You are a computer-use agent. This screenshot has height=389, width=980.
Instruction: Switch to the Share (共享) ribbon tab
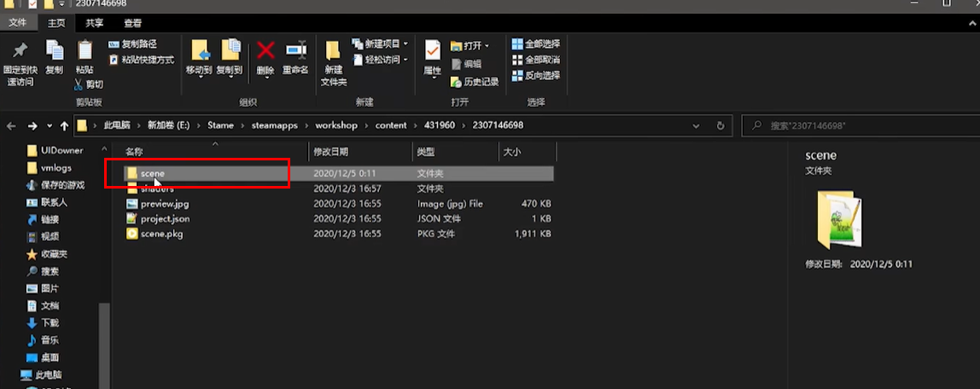[94, 23]
